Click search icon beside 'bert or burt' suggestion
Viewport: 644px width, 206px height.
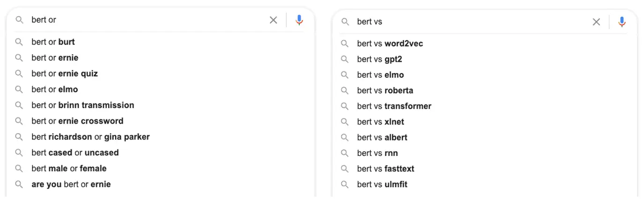tap(19, 42)
